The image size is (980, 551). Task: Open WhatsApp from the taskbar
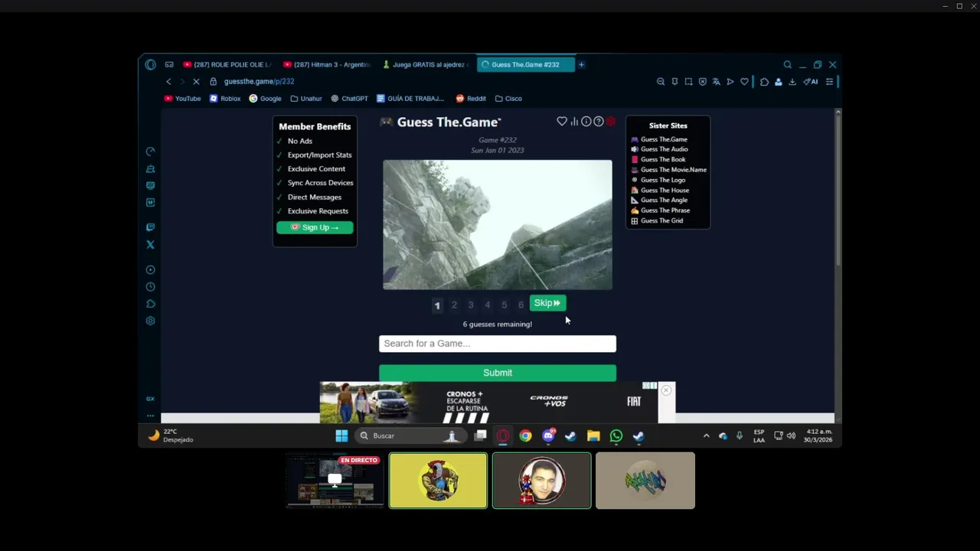(x=616, y=436)
